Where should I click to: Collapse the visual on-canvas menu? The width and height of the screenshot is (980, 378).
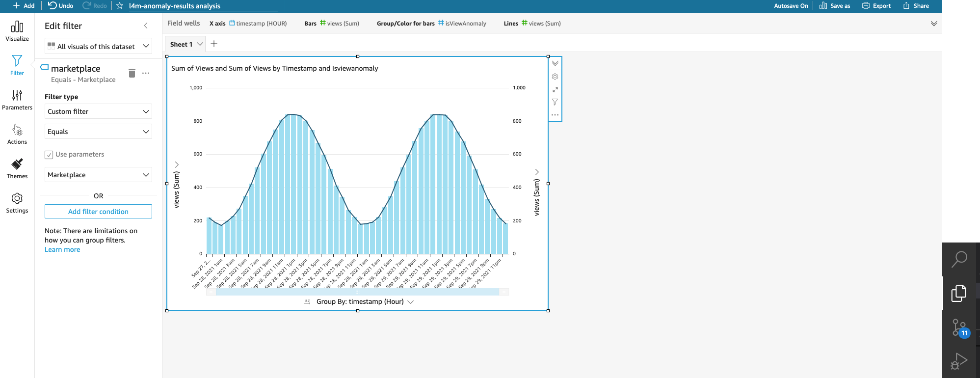click(x=555, y=63)
